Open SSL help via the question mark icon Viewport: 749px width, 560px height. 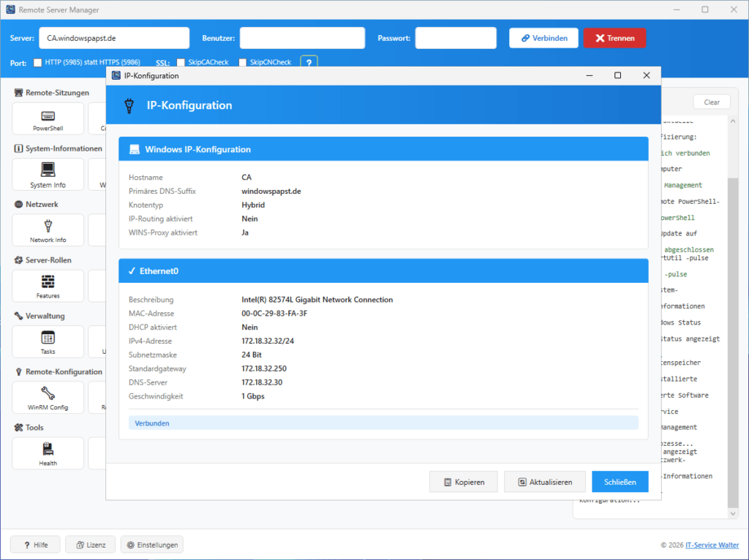pyautogui.click(x=309, y=62)
